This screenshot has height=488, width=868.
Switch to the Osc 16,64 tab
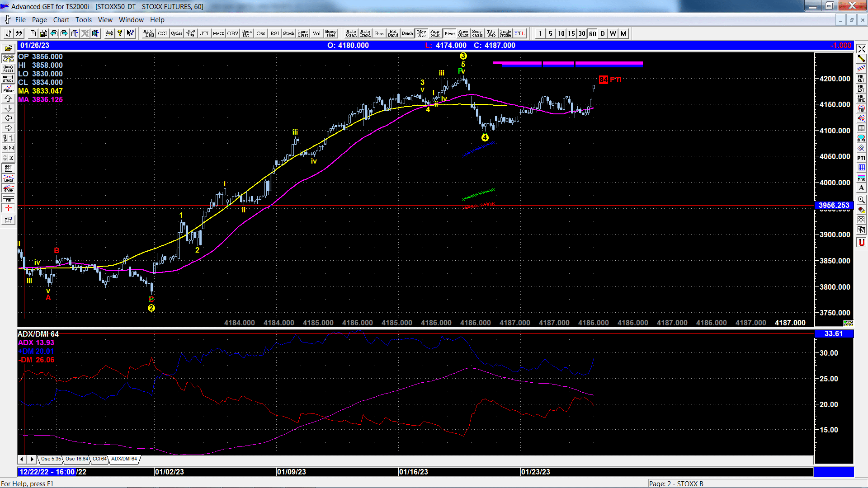click(76, 459)
